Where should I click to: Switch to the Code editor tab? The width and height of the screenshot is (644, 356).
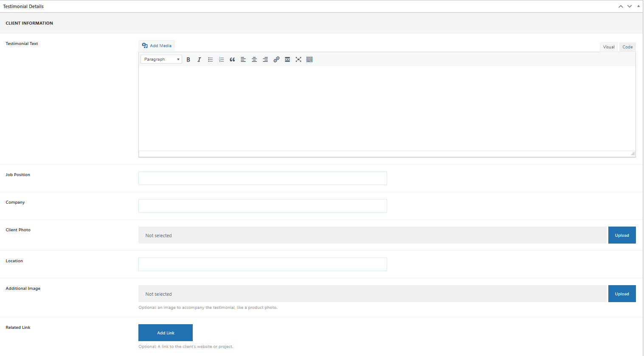tap(627, 47)
